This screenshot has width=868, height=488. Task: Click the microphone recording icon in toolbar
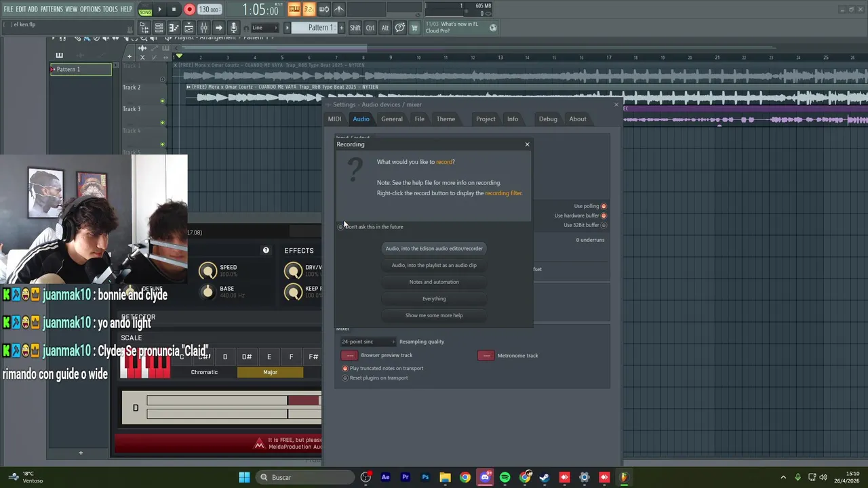[x=233, y=28]
